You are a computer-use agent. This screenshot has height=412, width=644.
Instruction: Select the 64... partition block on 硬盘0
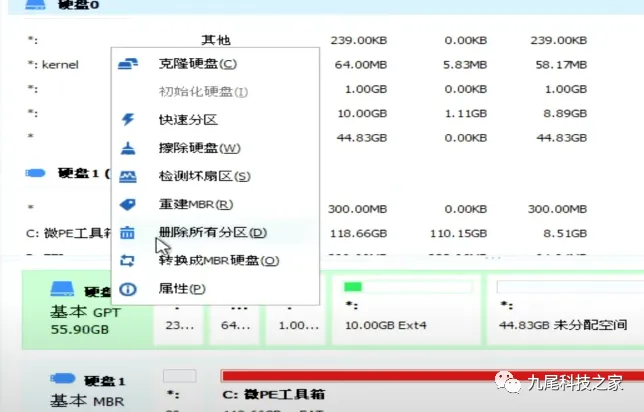(236, 325)
